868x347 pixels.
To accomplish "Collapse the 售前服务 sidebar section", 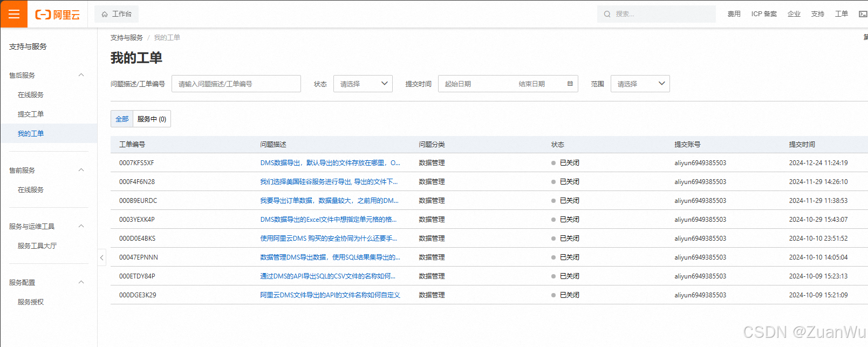I will 81,170.
